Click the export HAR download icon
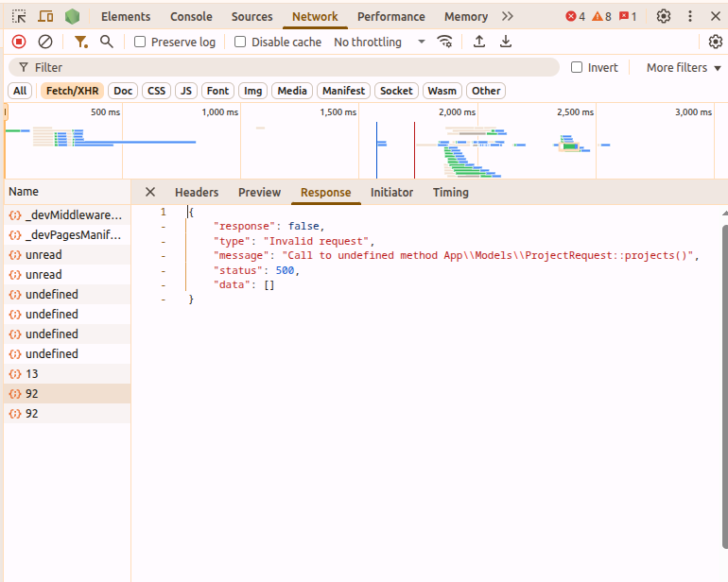The height and width of the screenshot is (582, 728). tap(506, 42)
